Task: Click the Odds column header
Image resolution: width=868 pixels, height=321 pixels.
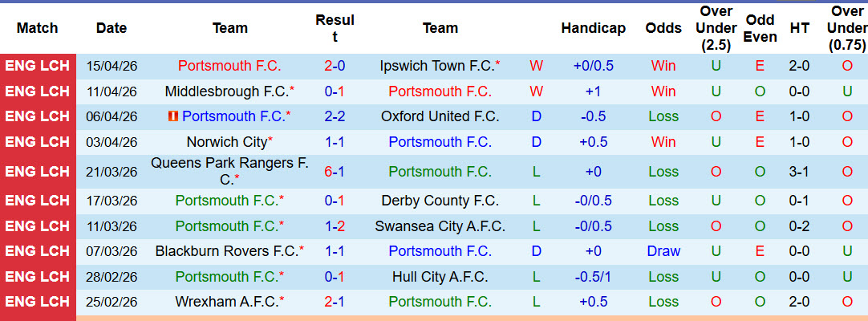Action: click(663, 28)
